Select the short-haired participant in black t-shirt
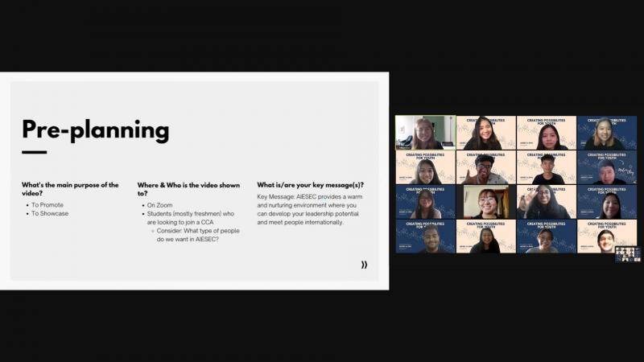 [546, 167]
